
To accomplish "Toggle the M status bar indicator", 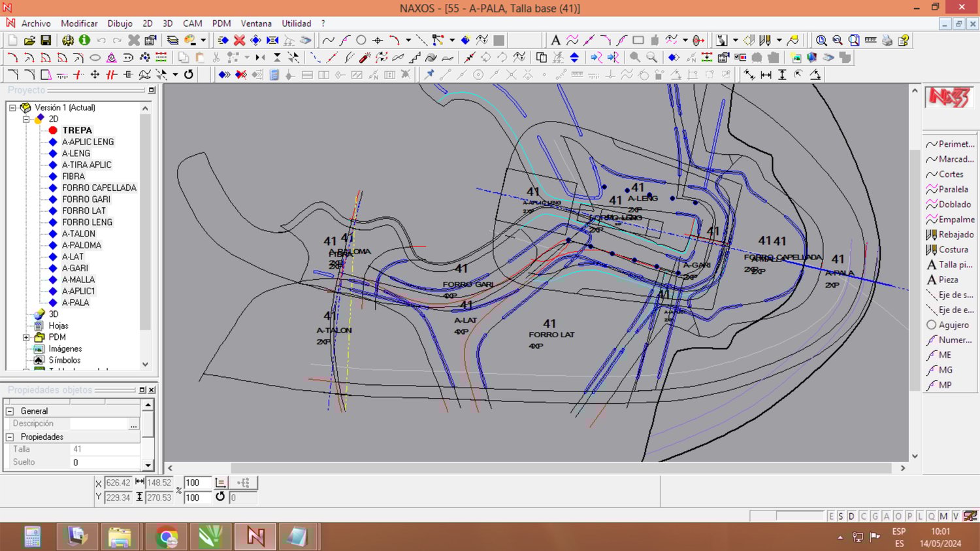I will [943, 516].
